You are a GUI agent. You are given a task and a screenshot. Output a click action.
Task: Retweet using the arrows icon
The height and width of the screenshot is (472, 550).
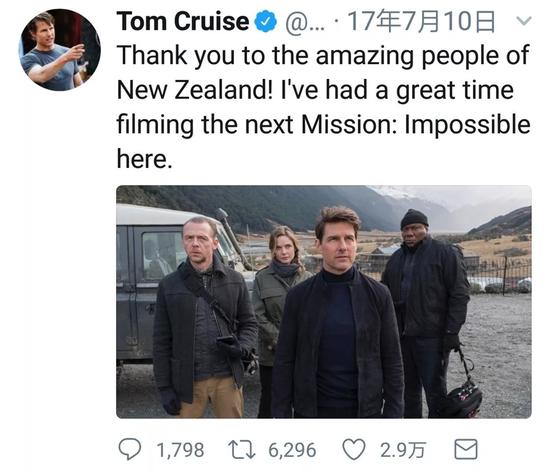pyautogui.click(x=242, y=450)
